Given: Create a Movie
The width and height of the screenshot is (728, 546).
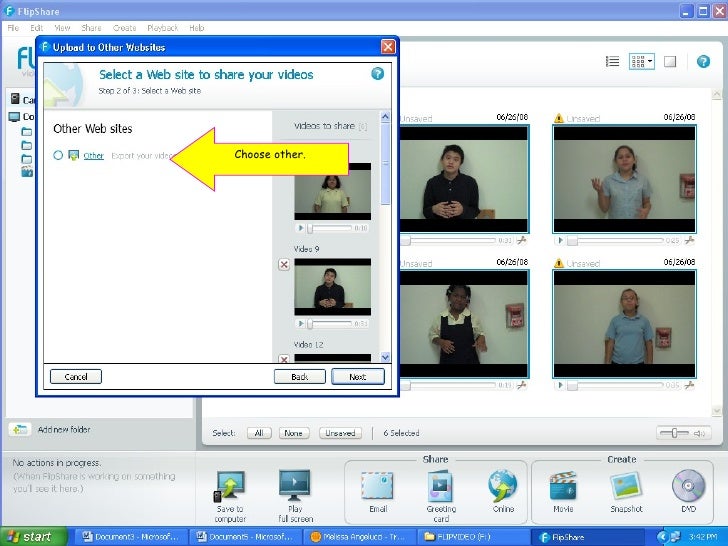Looking at the screenshot, I should click(563, 492).
